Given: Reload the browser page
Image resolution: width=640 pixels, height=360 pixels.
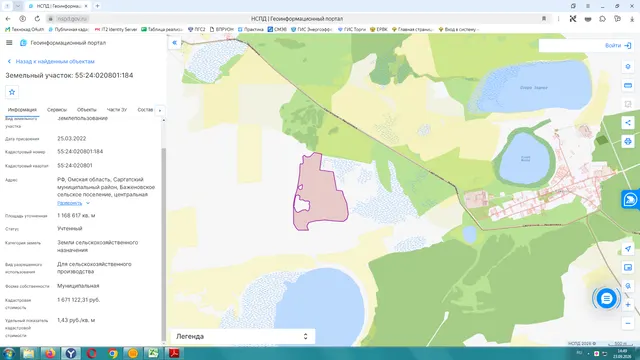Looking at the screenshot, I should (37, 19).
